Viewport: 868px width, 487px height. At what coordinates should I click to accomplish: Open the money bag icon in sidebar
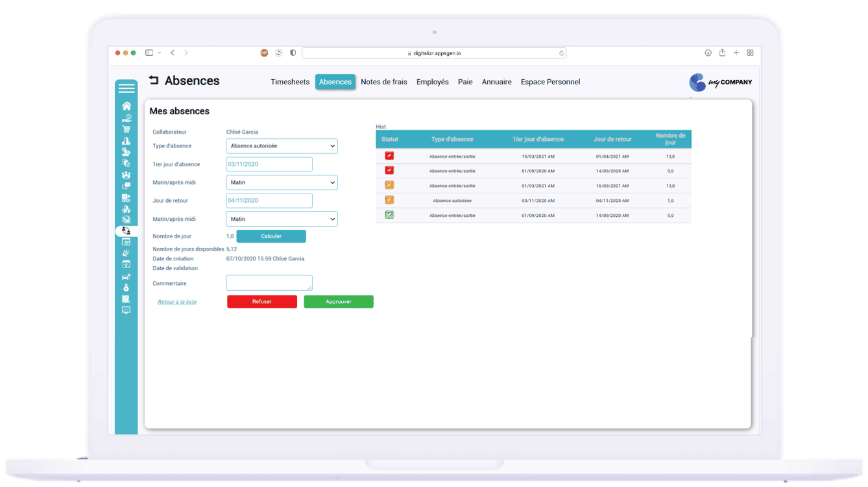point(126,288)
